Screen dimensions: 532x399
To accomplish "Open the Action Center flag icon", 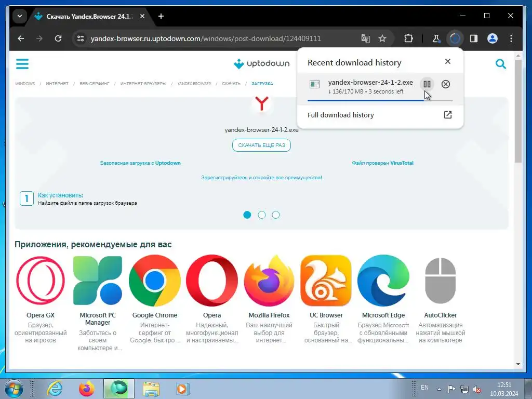I will tap(451, 389).
